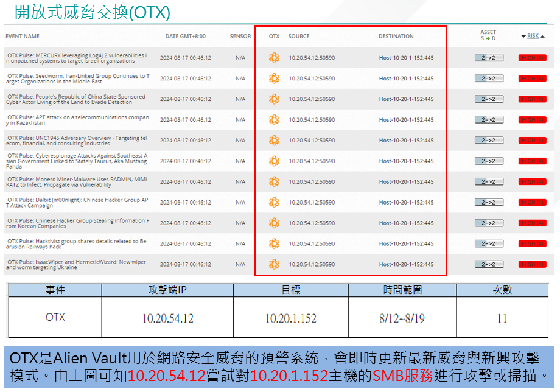Image resolution: width=560 pixels, height=392 pixels.
Task: Click 10.20.1.152 in the 目標 summary cell
Action: [x=291, y=318]
